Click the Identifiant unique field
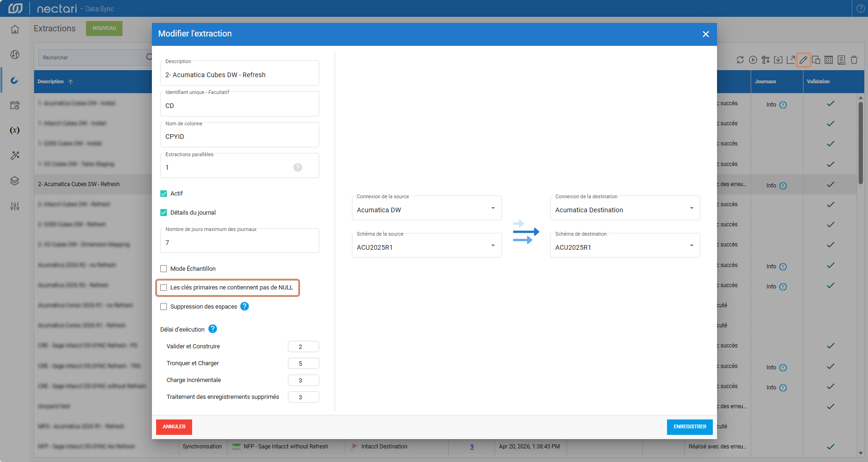 point(240,104)
